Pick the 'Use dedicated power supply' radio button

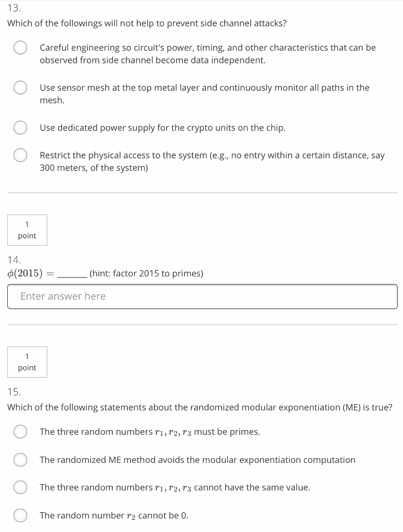20,128
